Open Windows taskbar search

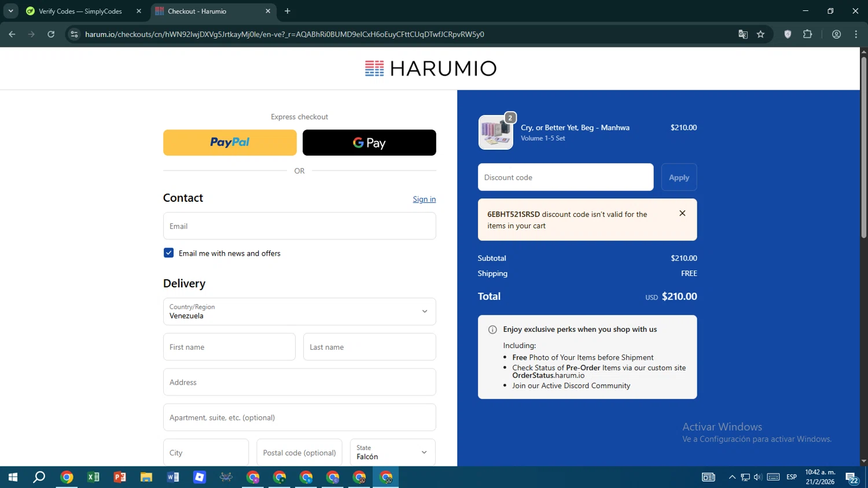coord(39,477)
